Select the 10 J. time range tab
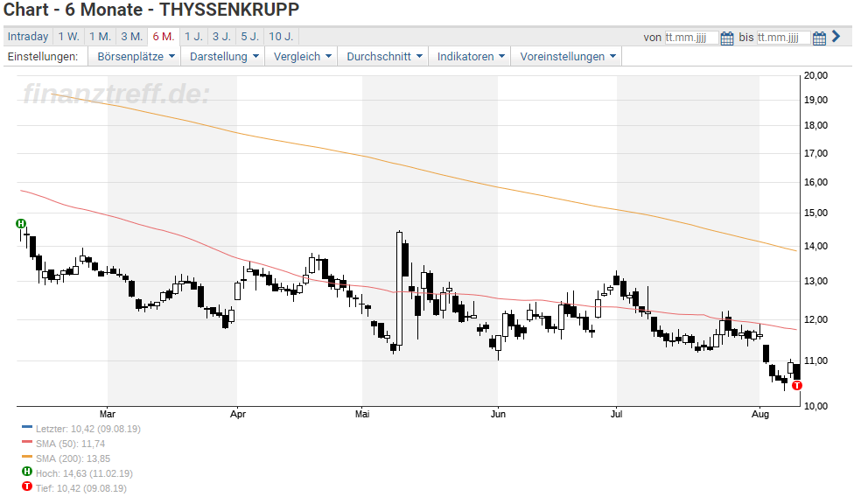The height and width of the screenshot is (504, 861). click(x=281, y=37)
